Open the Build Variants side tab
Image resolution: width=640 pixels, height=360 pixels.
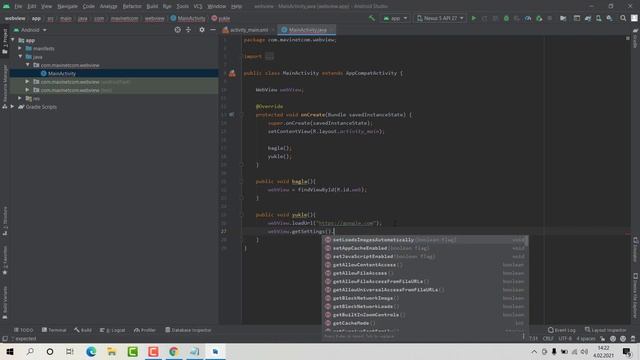(5, 303)
